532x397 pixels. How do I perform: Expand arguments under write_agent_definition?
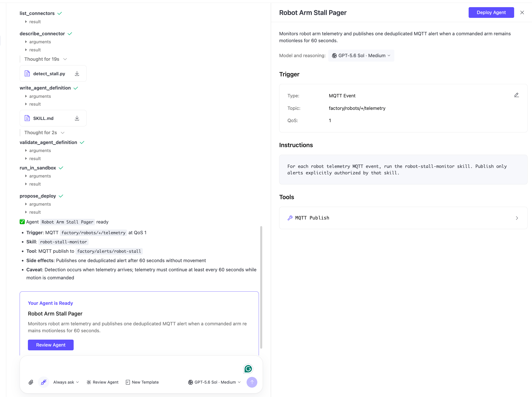point(38,96)
